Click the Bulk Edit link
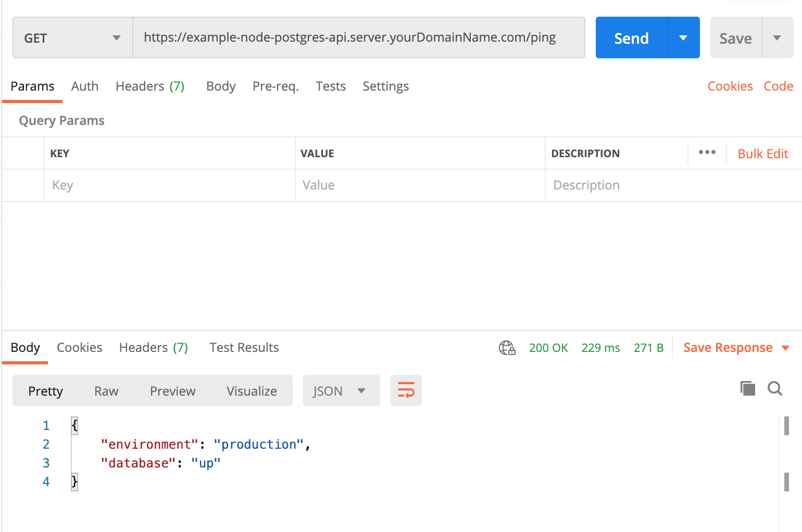The width and height of the screenshot is (802, 532). pos(762,154)
